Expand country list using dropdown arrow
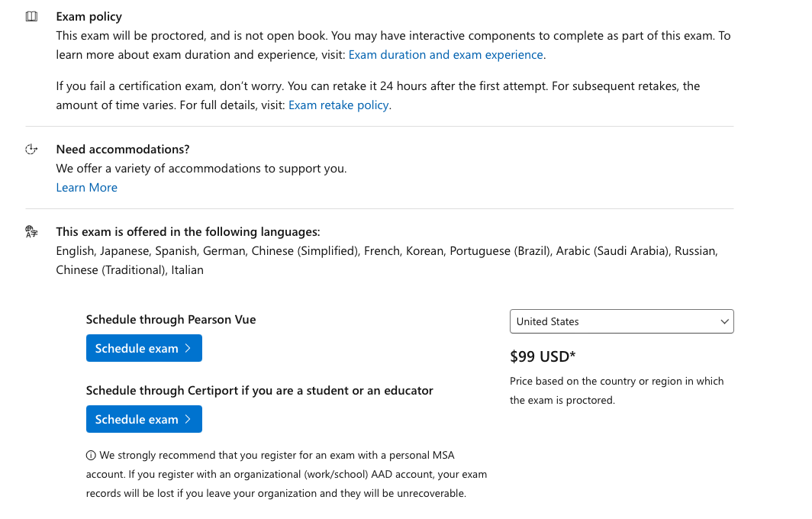 pos(724,321)
